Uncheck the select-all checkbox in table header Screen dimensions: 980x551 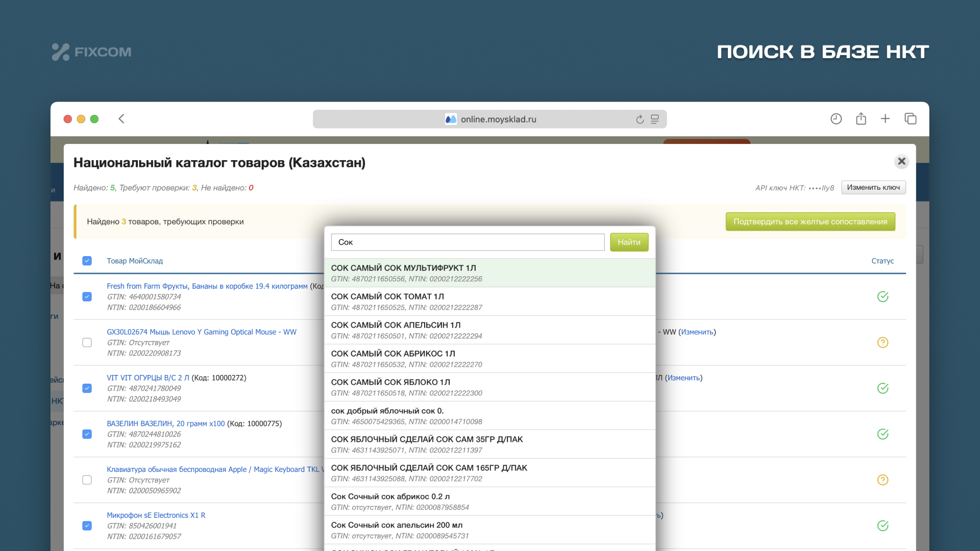coord(87,261)
